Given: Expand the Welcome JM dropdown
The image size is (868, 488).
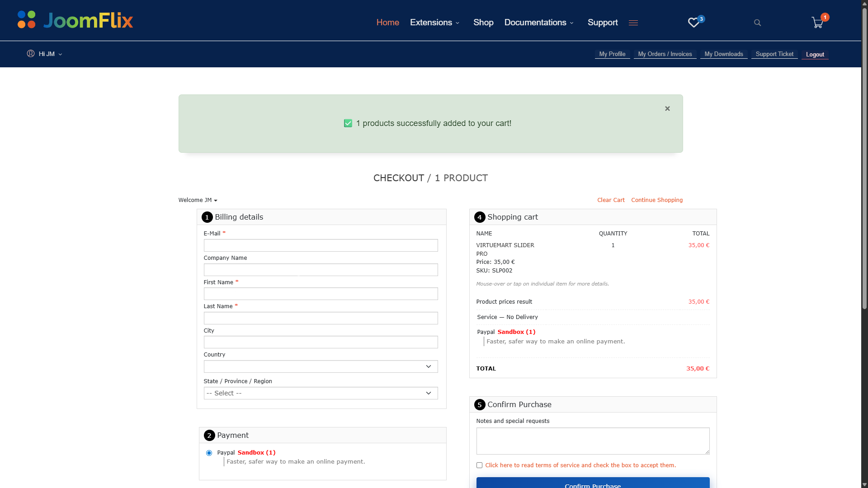Looking at the screenshot, I should point(198,200).
